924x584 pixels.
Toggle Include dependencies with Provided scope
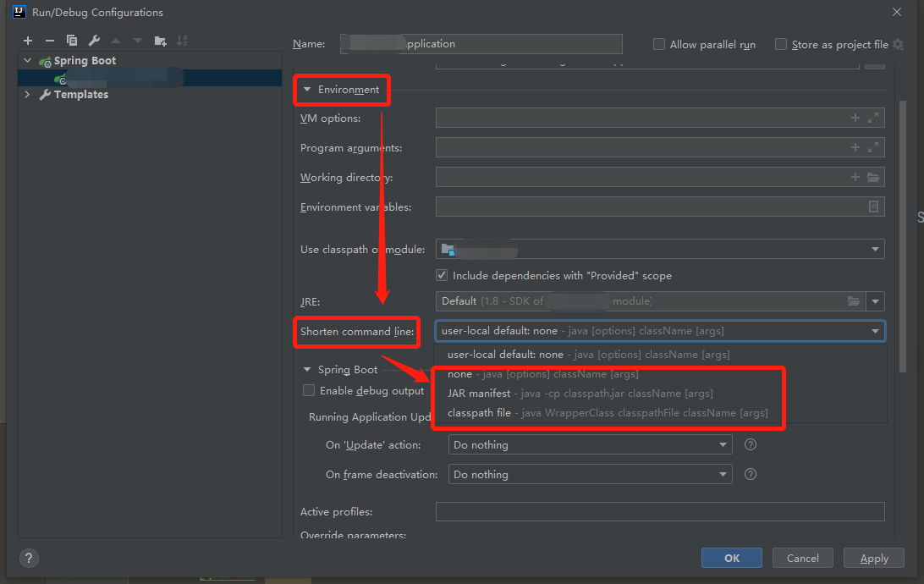click(442, 275)
